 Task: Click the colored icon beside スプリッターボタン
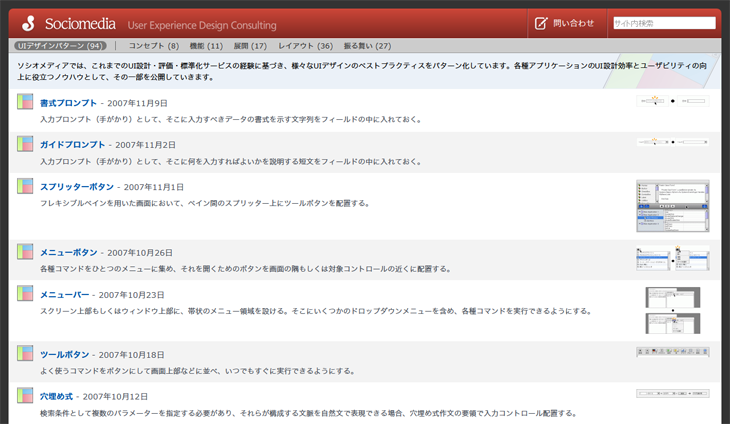click(x=26, y=186)
